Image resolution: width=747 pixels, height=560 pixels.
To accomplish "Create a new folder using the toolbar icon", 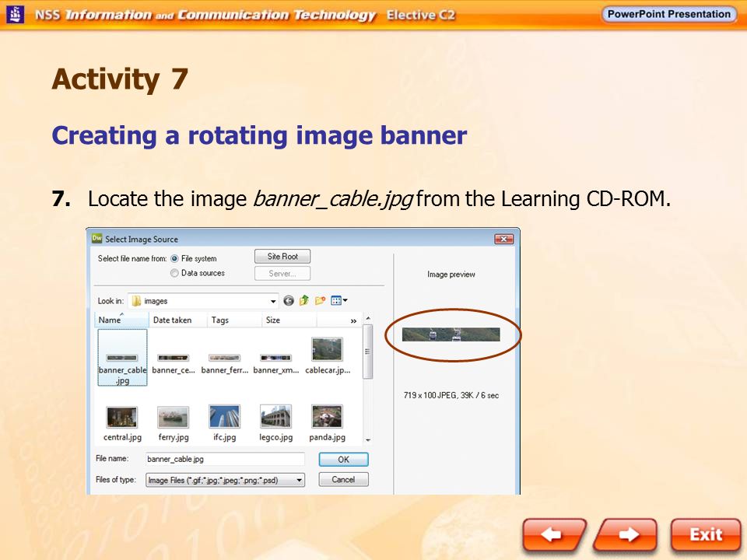I will tap(320, 300).
